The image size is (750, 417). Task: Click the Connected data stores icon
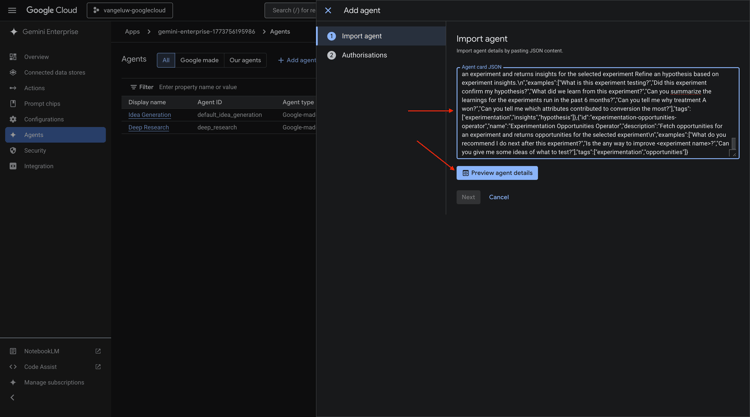[x=13, y=73]
